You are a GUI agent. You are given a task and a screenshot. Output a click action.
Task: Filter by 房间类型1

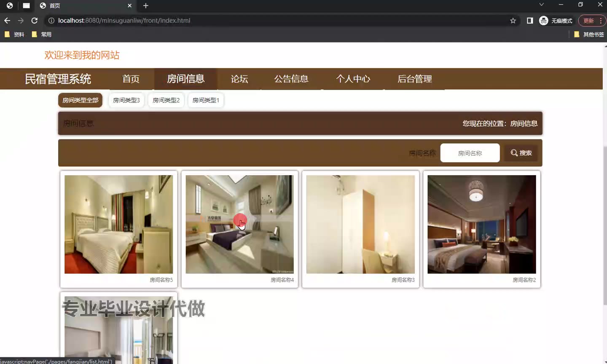(206, 100)
